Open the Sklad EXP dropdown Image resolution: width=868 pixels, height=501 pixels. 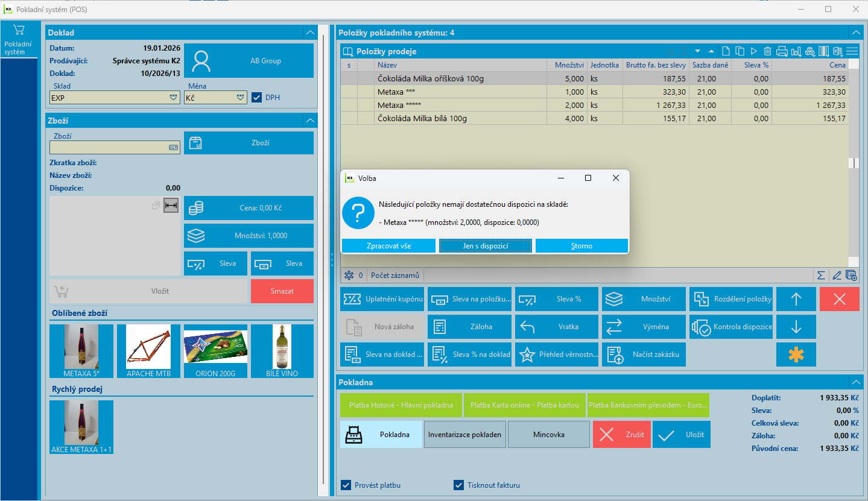(x=173, y=97)
